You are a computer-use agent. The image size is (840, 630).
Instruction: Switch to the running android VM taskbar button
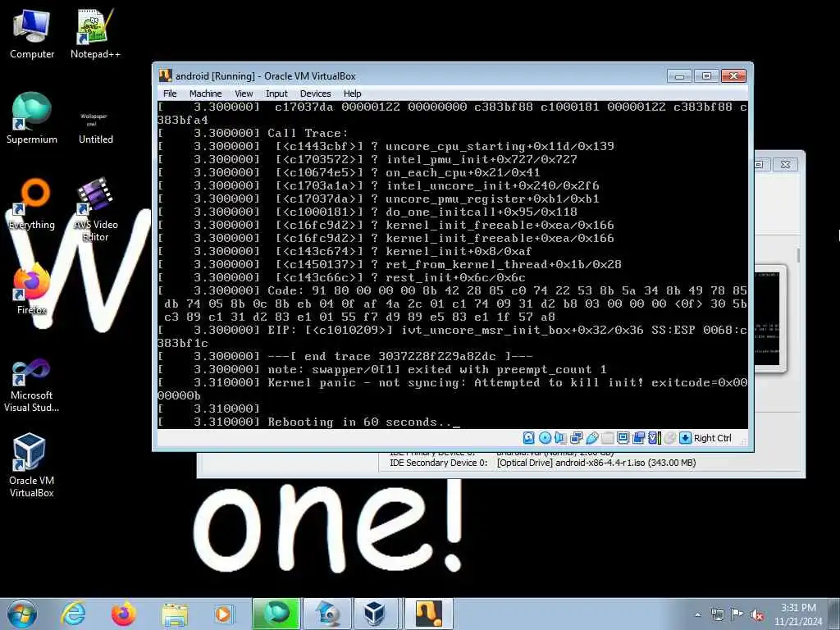tap(429, 614)
